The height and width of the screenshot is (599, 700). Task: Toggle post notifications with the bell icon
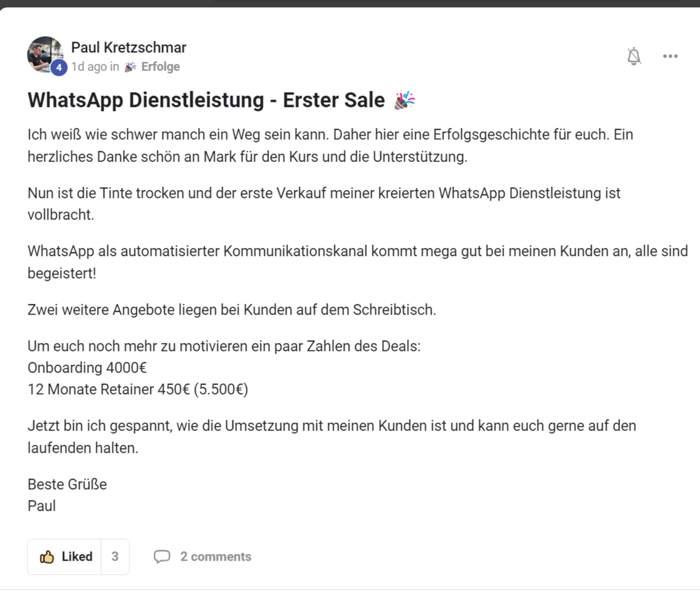(634, 56)
